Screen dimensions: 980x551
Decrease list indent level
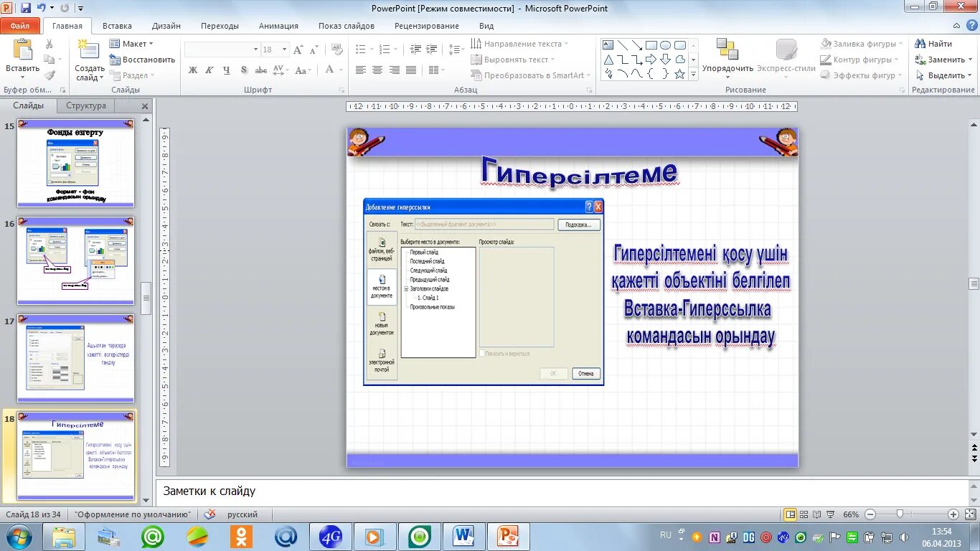click(415, 50)
